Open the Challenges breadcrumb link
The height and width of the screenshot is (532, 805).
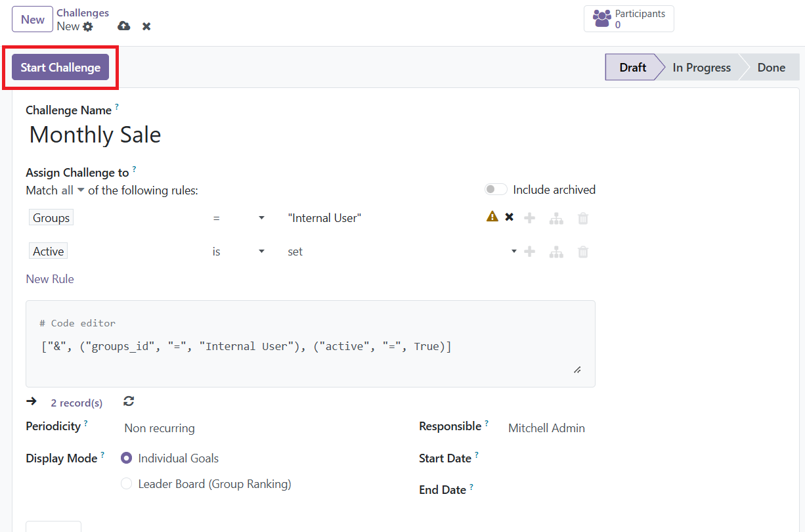click(x=83, y=12)
